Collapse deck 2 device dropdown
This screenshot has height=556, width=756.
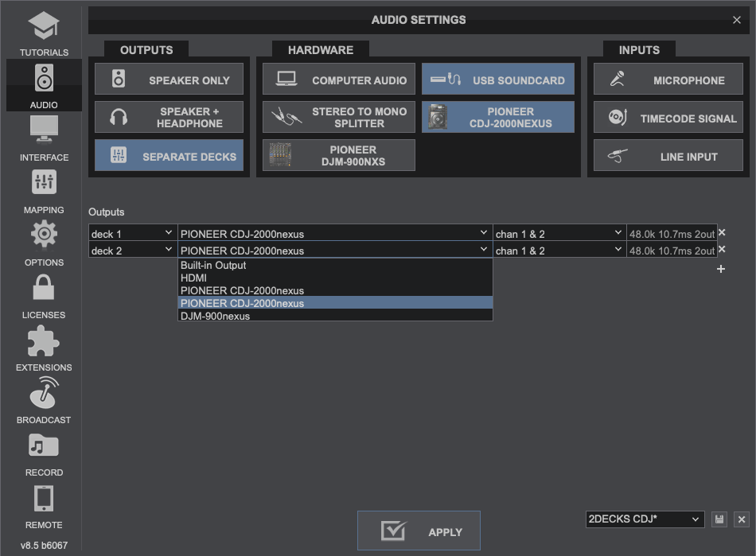click(x=334, y=250)
